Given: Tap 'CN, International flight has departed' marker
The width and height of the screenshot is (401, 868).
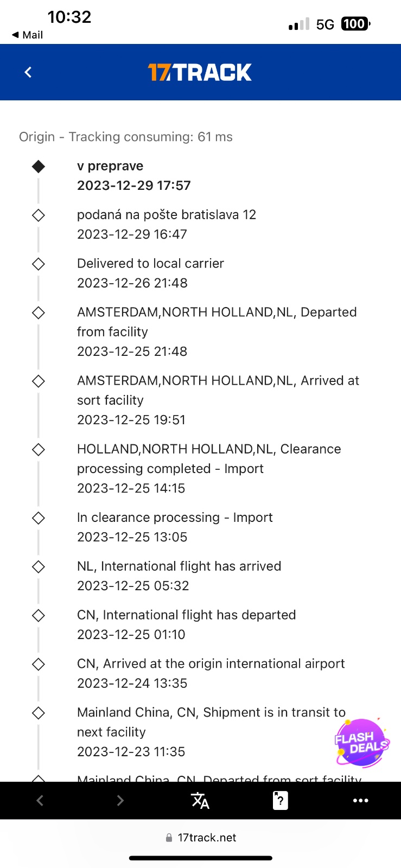Looking at the screenshot, I should tap(38, 616).
